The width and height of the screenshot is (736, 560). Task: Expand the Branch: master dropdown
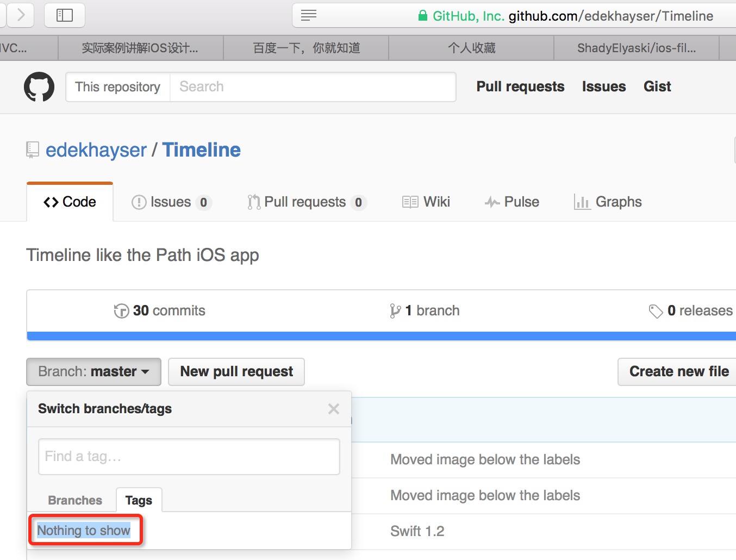(93, 372)
